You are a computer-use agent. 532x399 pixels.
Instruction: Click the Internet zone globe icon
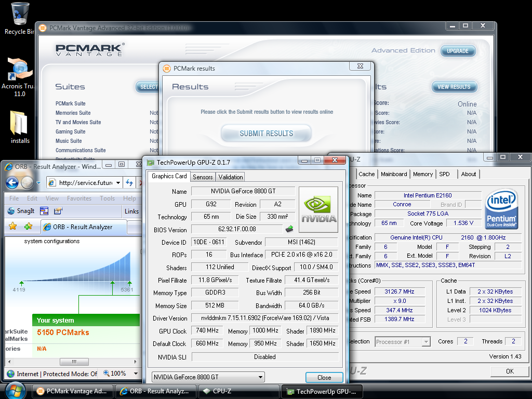[11, 374]
